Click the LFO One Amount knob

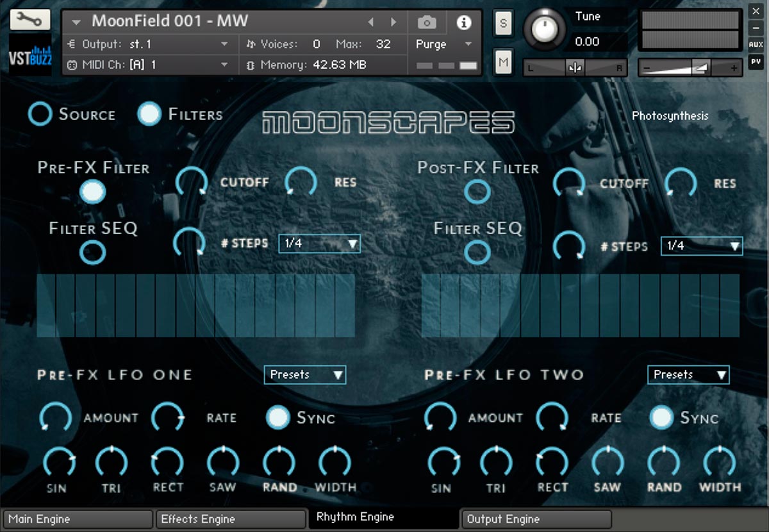click(56, 417)
